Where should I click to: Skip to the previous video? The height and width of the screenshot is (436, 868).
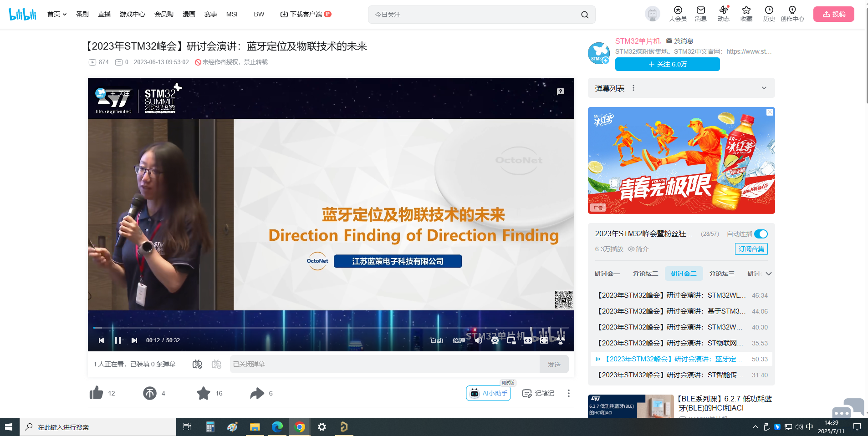(102, 340)
